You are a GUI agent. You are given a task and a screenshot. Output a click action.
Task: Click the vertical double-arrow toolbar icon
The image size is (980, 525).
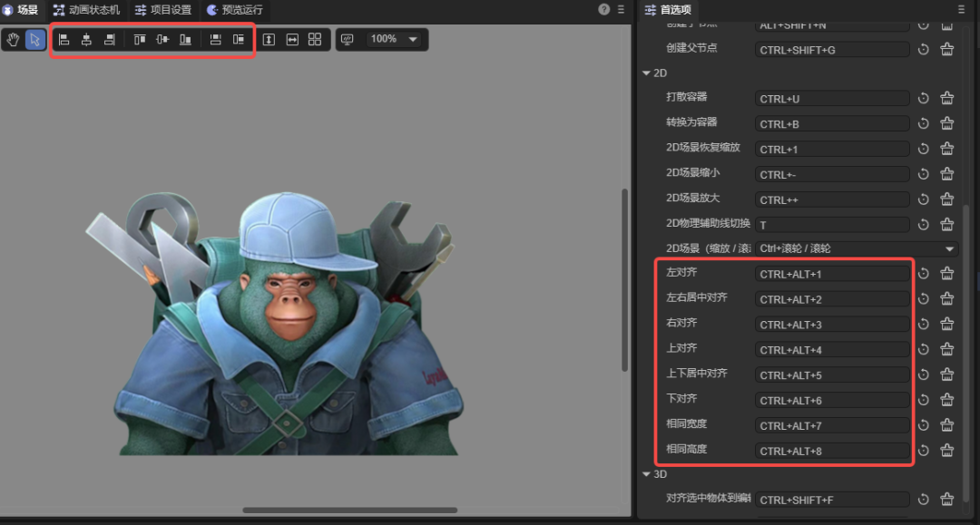269,40
